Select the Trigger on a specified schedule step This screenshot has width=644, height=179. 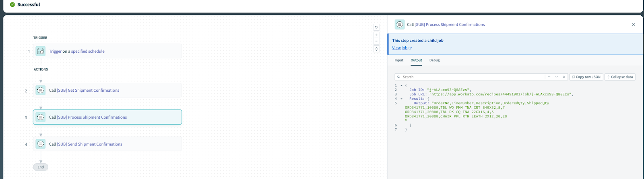point(107,51)
